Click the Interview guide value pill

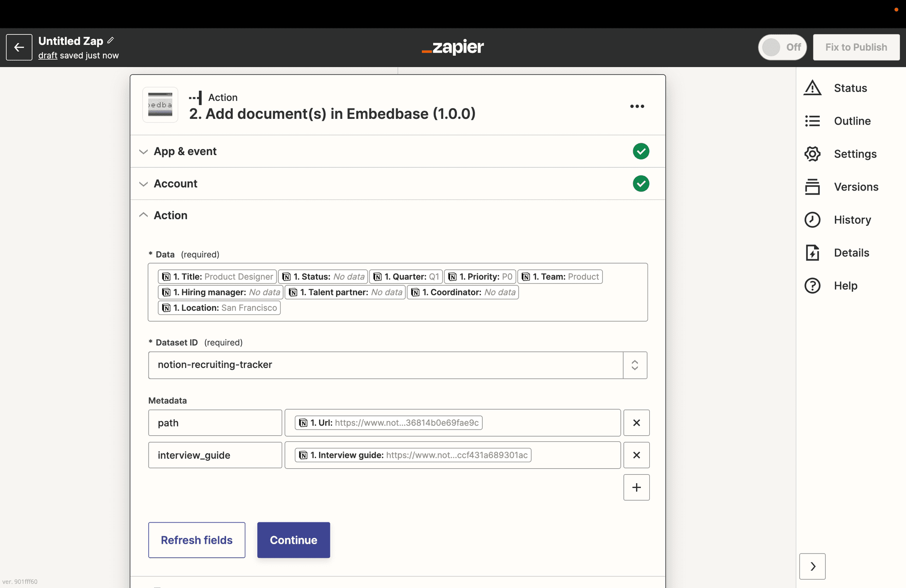click(413, 455)
